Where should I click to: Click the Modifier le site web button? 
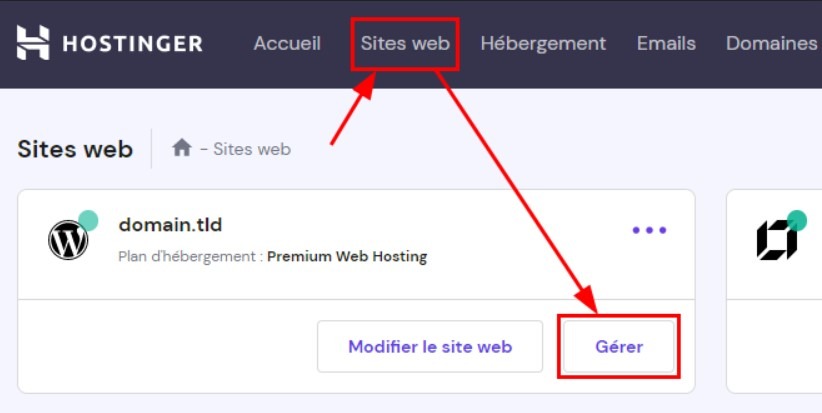[430, 346]
